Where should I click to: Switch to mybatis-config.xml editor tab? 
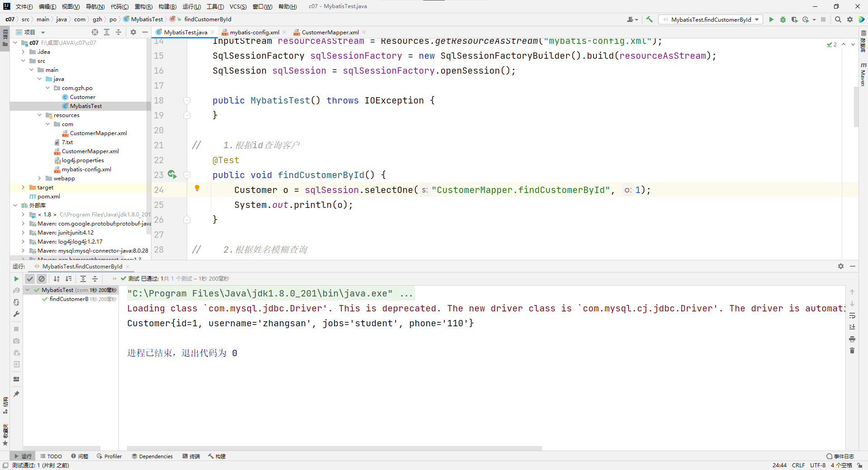click(255, 32)
